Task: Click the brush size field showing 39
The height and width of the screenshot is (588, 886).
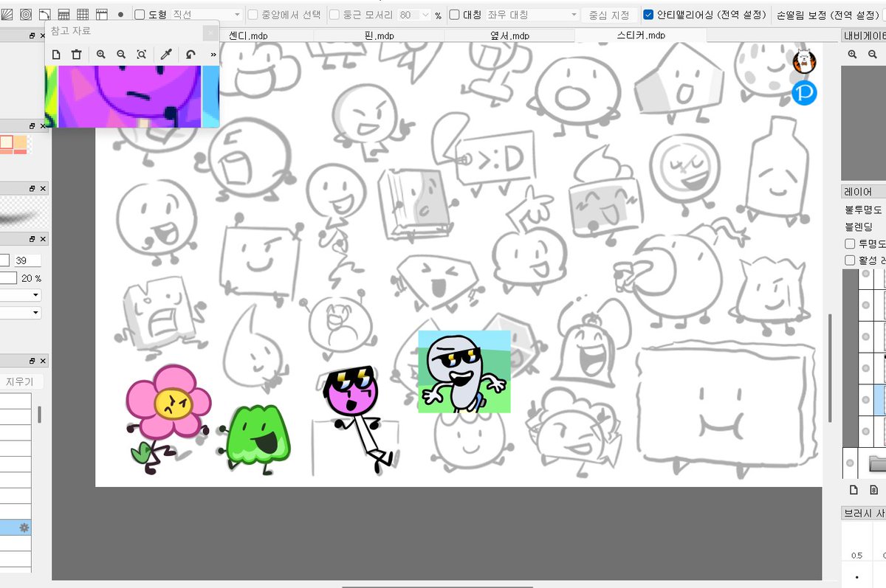Action: [27, 260]
